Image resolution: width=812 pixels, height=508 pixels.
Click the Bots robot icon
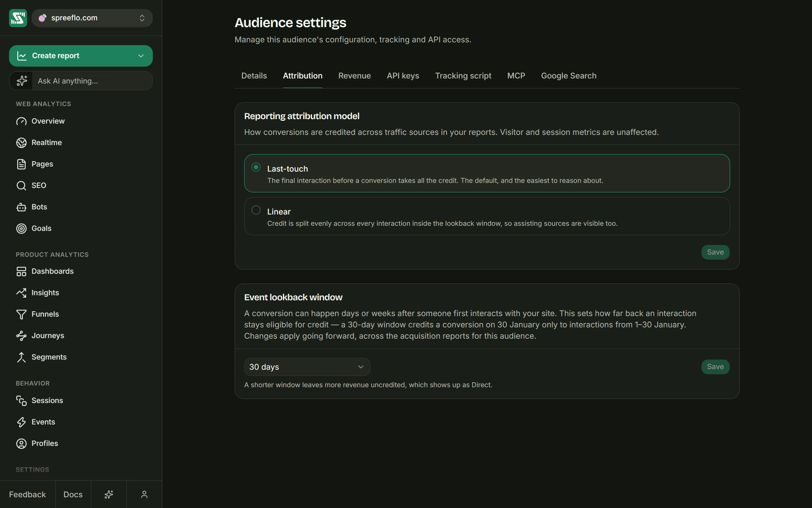21,207
